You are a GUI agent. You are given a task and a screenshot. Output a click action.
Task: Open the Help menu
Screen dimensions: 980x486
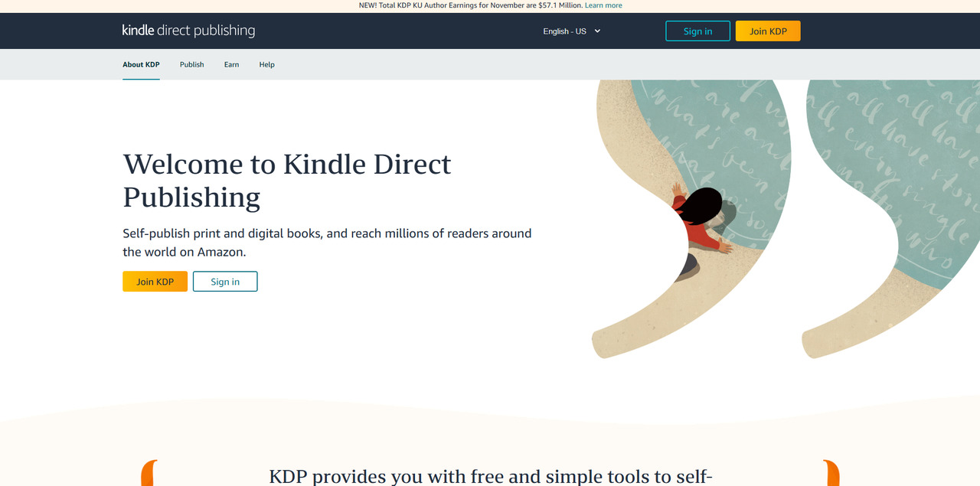tap(266, 64)
